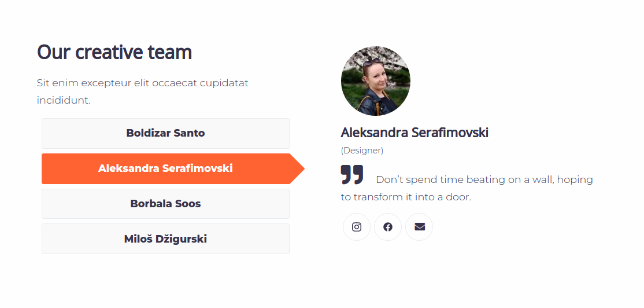
Task: Click the "Sit enim excepteur" subtitle line
Action: click(143, 83)
